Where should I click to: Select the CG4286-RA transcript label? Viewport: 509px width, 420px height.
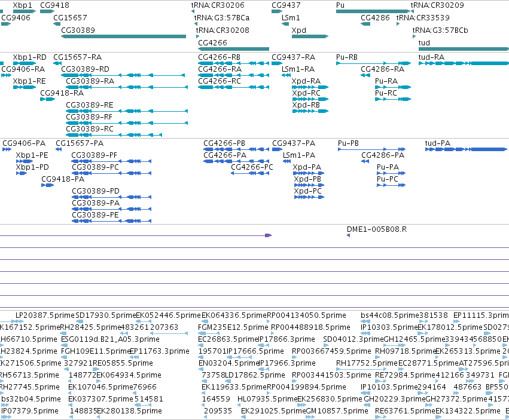[383, 69]
